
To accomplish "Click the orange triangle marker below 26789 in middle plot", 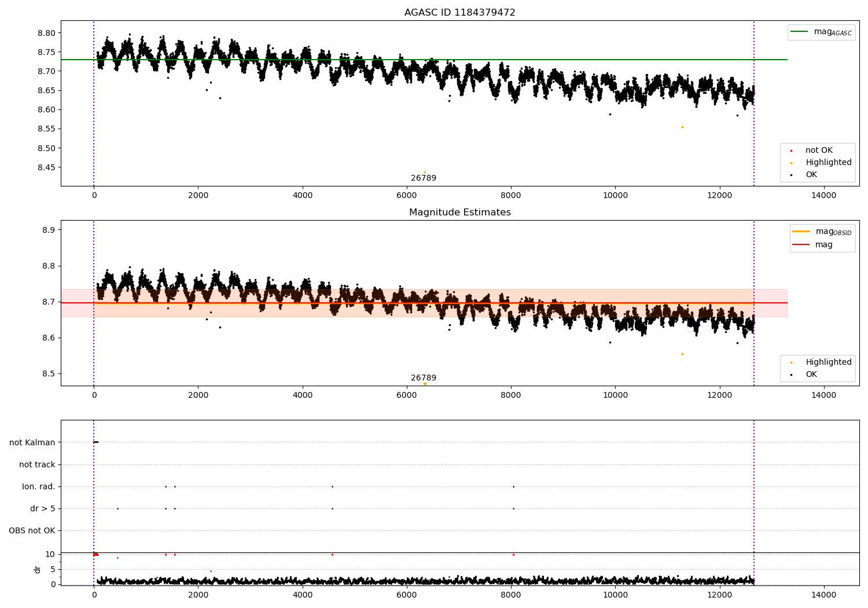I will pyautogui.click(x=425, y=384).
